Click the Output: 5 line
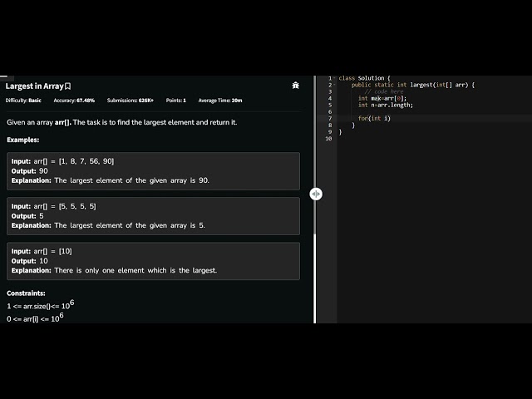Image resolution: width=532 pixels, height=399 pixels. 27,216
